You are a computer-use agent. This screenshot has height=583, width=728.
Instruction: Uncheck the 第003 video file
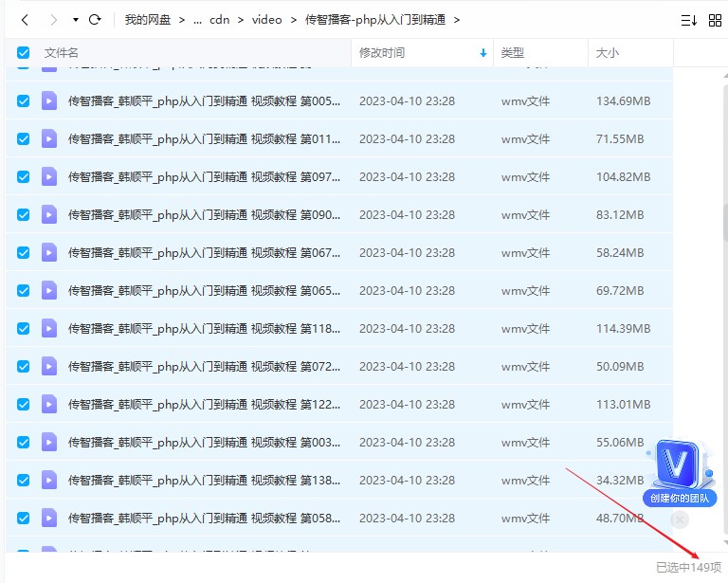(x=23, y=443)
